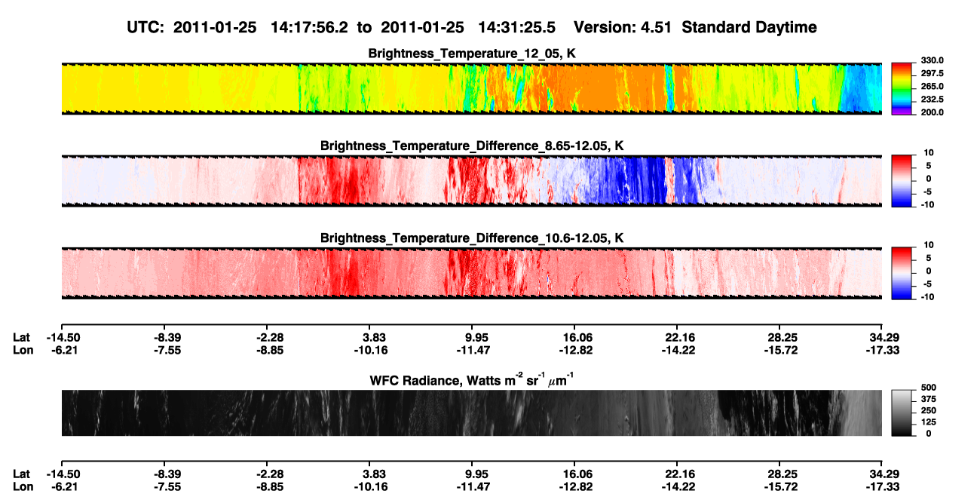Click latitude '16.06' above the WFC Radiance panel
This screenshot has width=980, height=503.
574,338
